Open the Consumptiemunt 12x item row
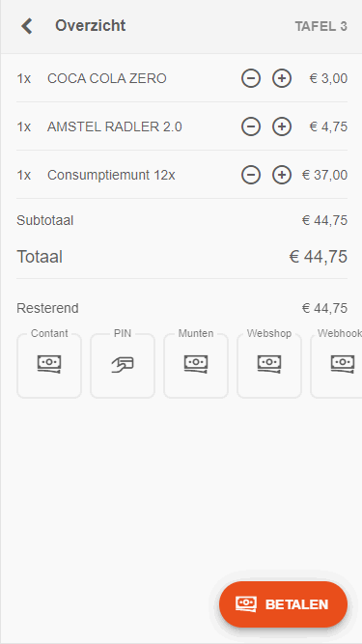 181,176
